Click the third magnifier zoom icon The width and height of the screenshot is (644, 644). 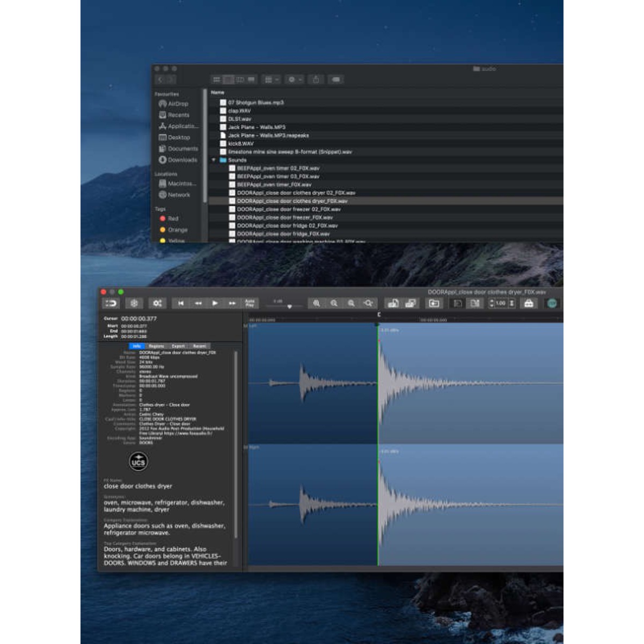click(x=351, y=303)
